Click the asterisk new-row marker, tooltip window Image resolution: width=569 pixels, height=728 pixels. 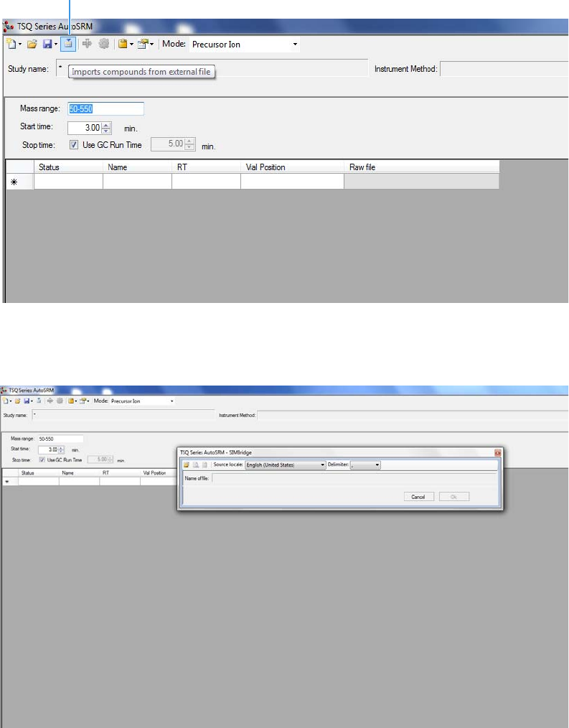pyautogui.click(x=14, y=182)
